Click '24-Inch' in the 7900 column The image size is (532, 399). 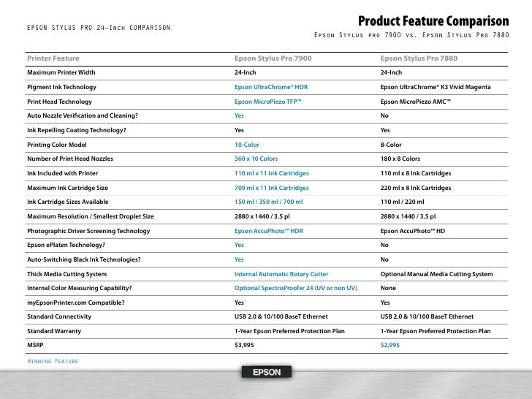pyautogui.click(x=246, y=72)
